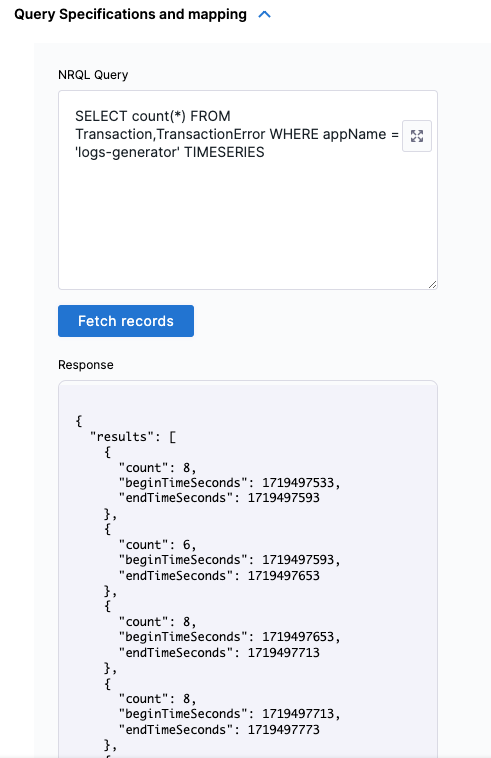Click the endTimeSeconds value 1719497593

pos(284,498)
